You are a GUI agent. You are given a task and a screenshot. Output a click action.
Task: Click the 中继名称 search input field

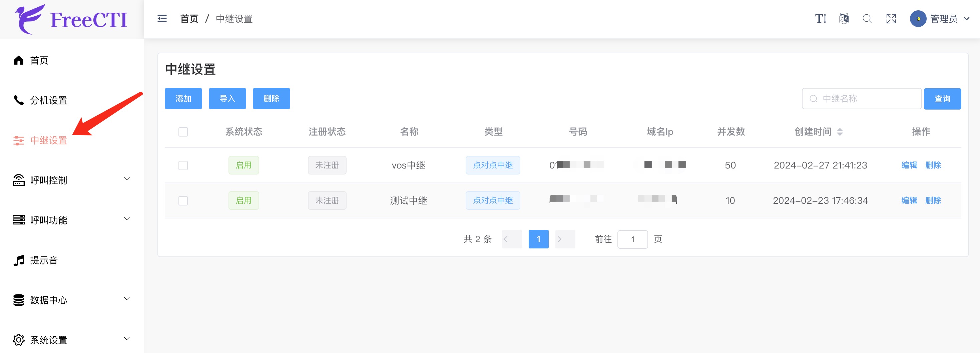861,99
